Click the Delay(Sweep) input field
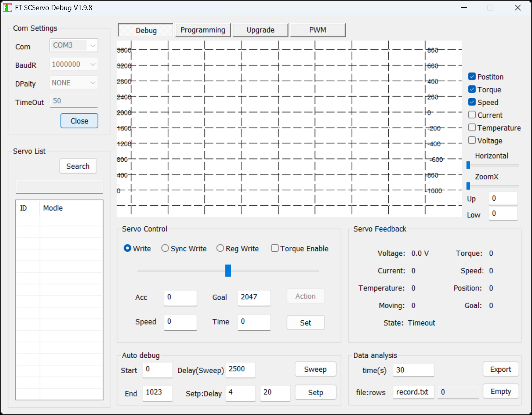 click(x=240, y=370)
